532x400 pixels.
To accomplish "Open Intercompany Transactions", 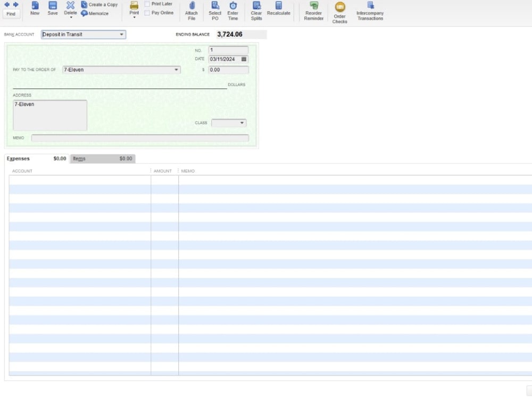I will (370, 11).
